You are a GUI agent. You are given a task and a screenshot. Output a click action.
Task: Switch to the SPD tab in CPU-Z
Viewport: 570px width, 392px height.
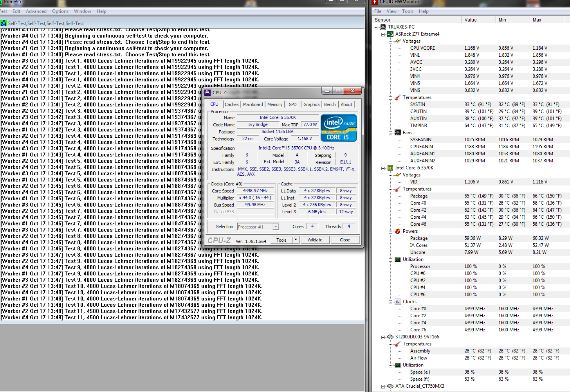[x=293, y=104]
